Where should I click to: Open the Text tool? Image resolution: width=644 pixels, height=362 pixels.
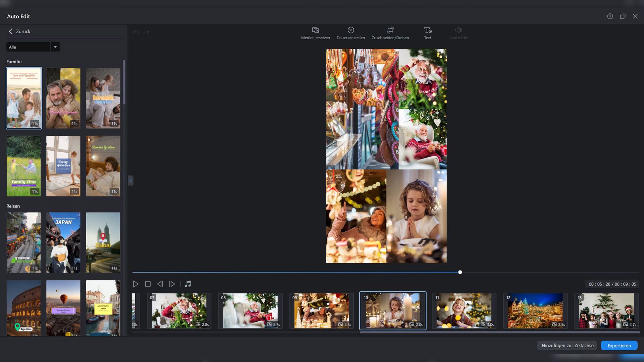pos(427,30)
